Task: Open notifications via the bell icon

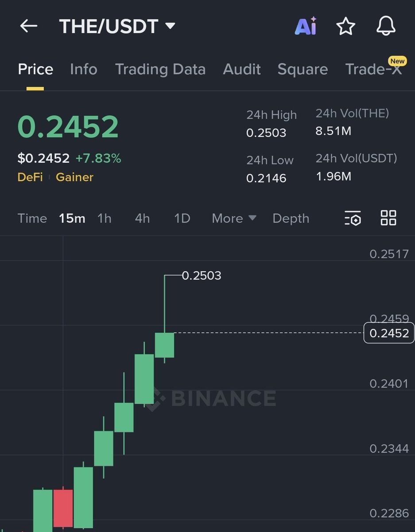Action: tap(386, 26)
